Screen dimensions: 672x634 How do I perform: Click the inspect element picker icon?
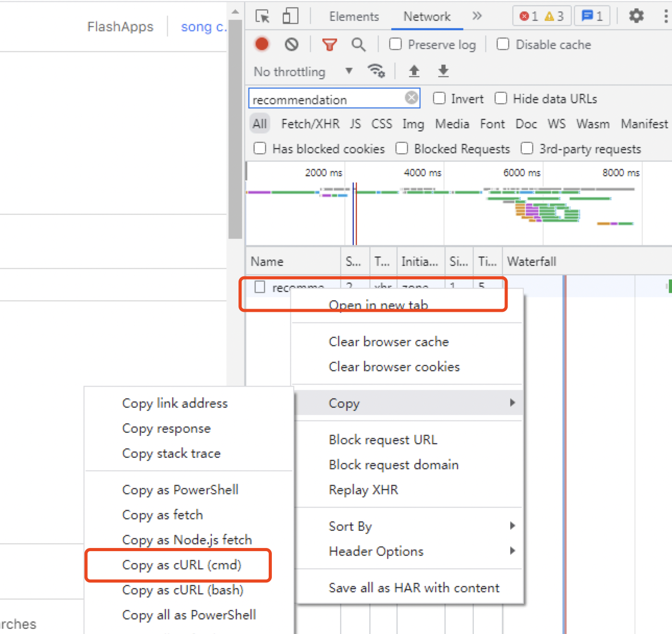pyautogui.click(x=262, y=16)
